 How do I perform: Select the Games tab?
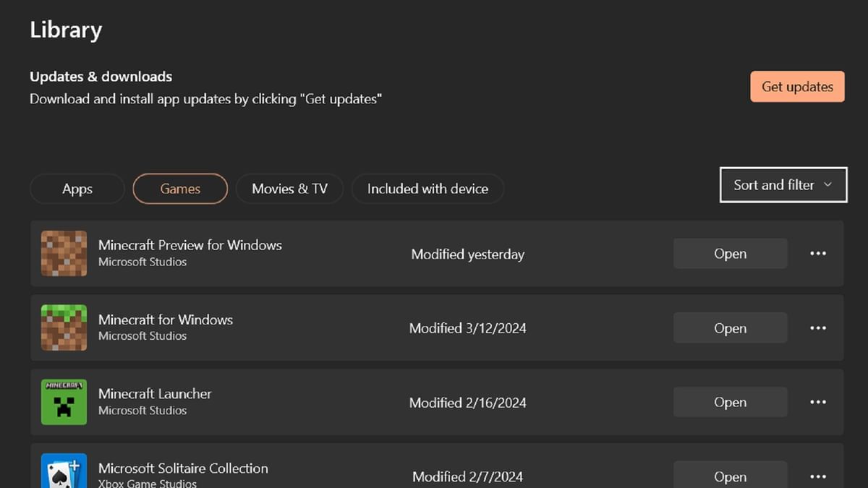(179, 189)
